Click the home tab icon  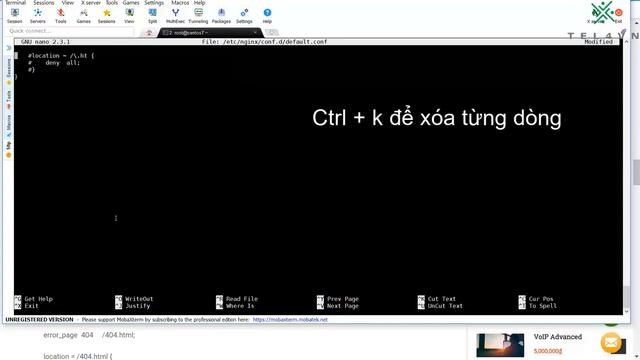click(x=149, y=33)
